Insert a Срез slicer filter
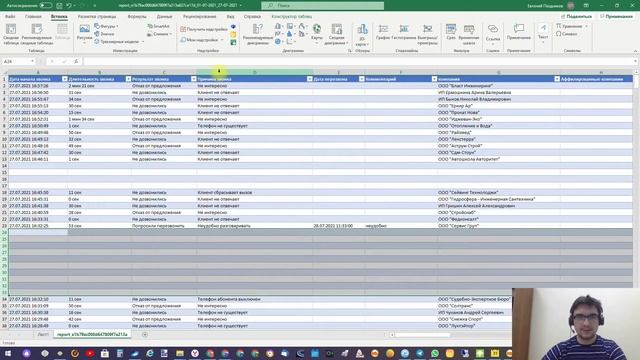The width and height of the screenshot is (640, 360). pos(451,33)
